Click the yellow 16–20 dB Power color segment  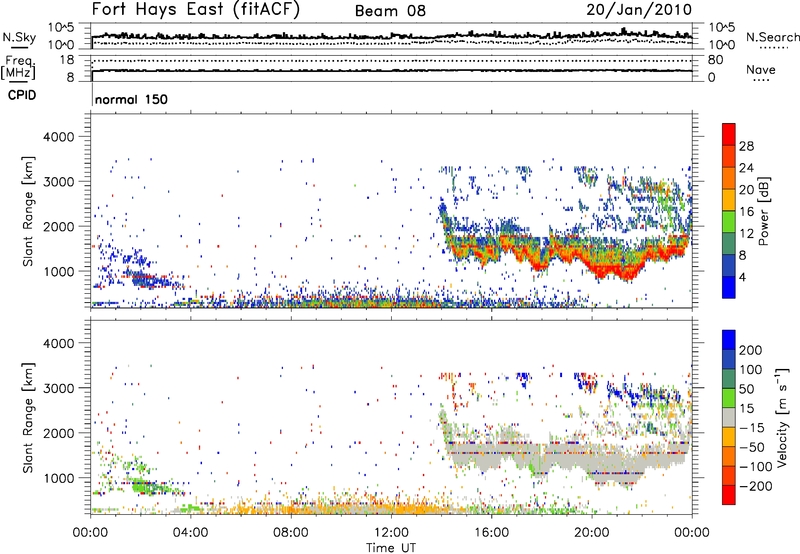729,200
